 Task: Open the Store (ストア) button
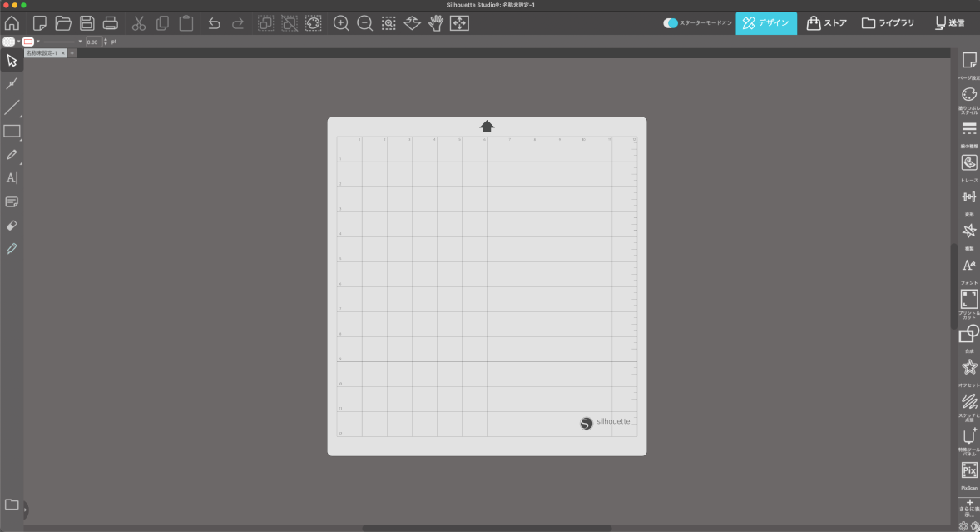(827, 23)
